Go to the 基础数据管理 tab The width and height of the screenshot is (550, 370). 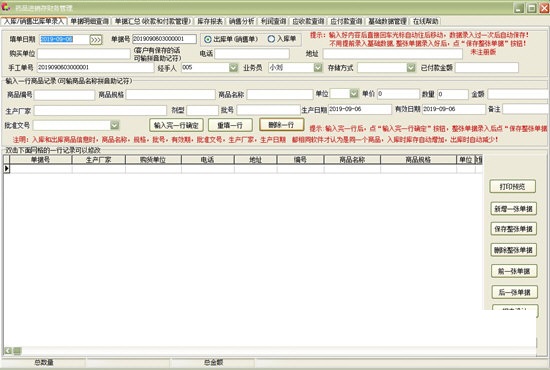387,21
